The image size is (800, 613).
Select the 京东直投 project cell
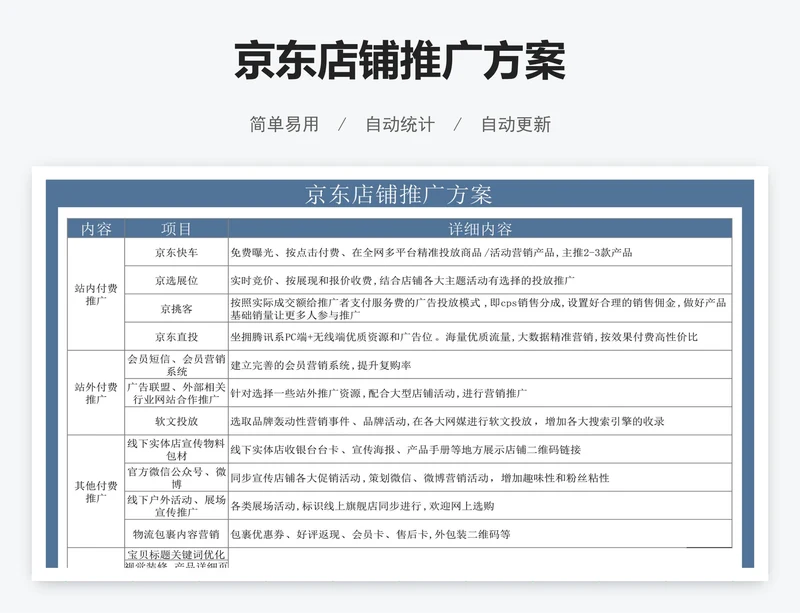(177, 337)
